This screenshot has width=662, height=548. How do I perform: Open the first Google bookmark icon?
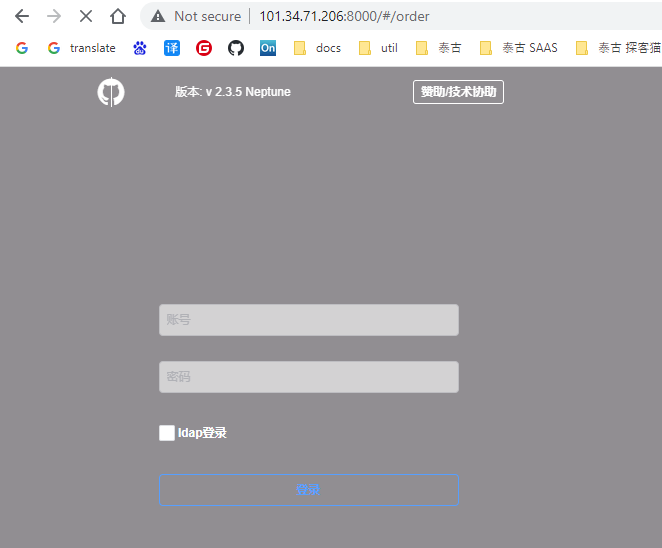point(22,48)
